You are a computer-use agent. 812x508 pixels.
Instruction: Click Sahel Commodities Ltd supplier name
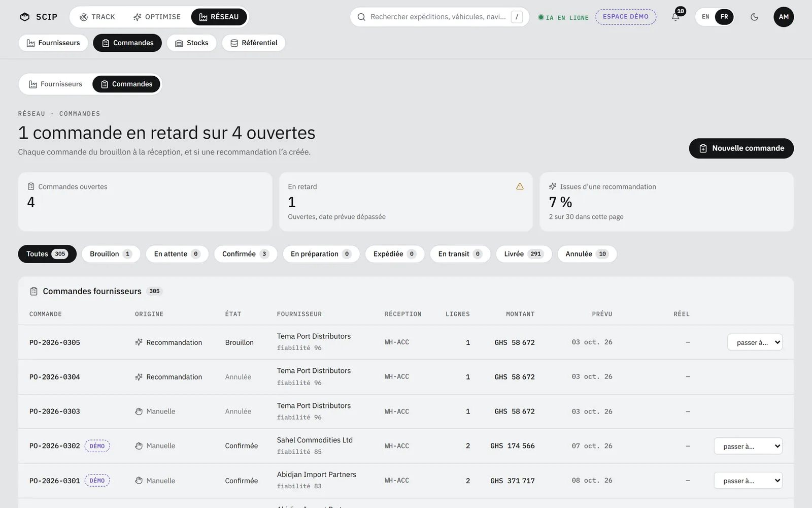tap(315, 440)
